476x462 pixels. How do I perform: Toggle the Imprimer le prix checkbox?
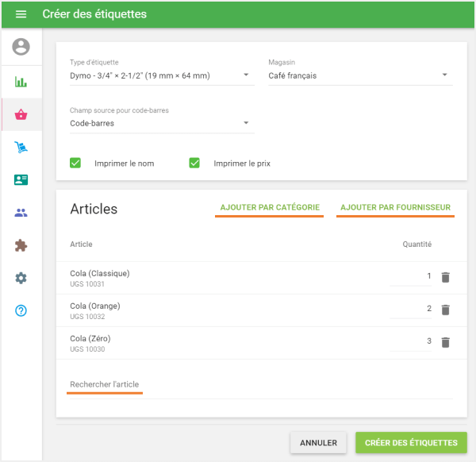coord(194,163)
